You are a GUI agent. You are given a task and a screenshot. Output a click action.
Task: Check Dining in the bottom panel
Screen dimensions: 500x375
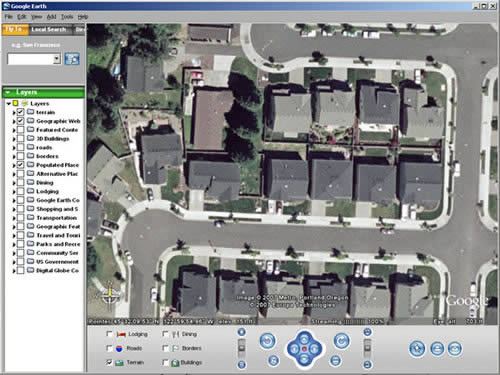(165, 334)
